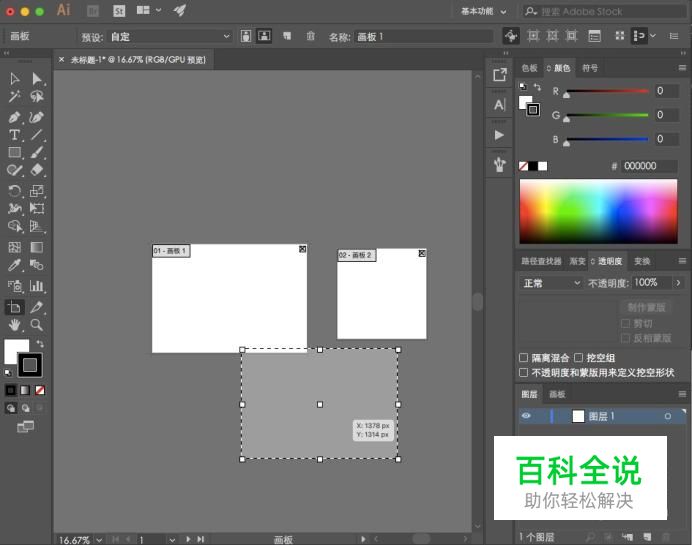
Task: Select the Lasso tool
Action: click(37, 96)
